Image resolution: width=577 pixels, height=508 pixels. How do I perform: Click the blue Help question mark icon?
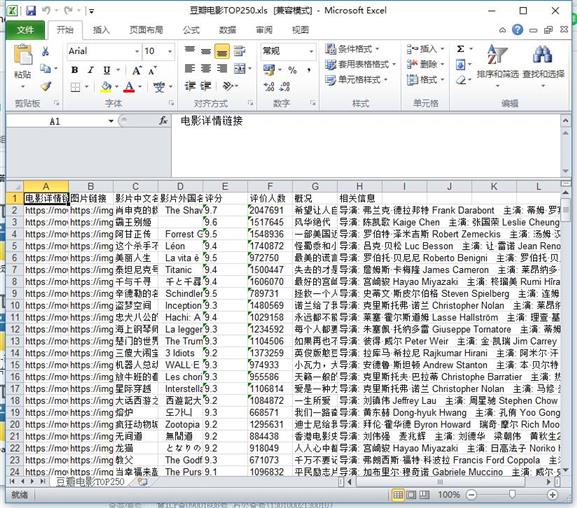coord(517,29)
